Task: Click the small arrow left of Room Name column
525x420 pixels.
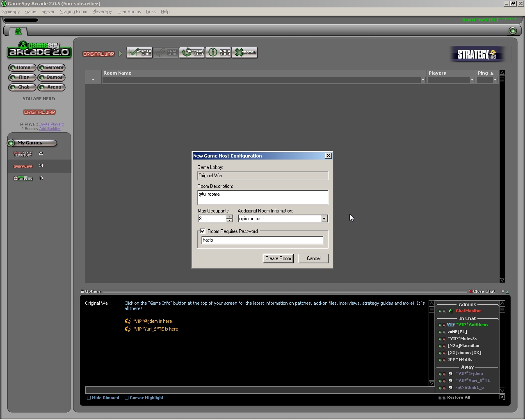Action: point(93,80)
